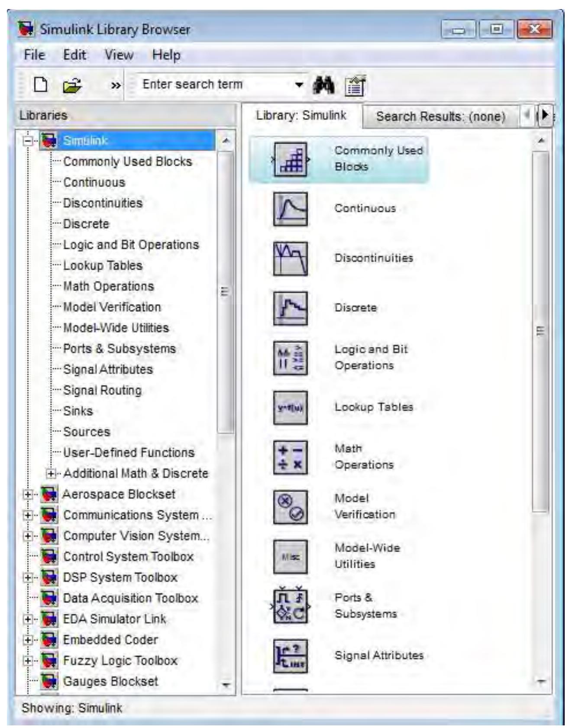Select Gauges Blockset in the tree
The image size is (569, 728).
[x=110, y=681]
